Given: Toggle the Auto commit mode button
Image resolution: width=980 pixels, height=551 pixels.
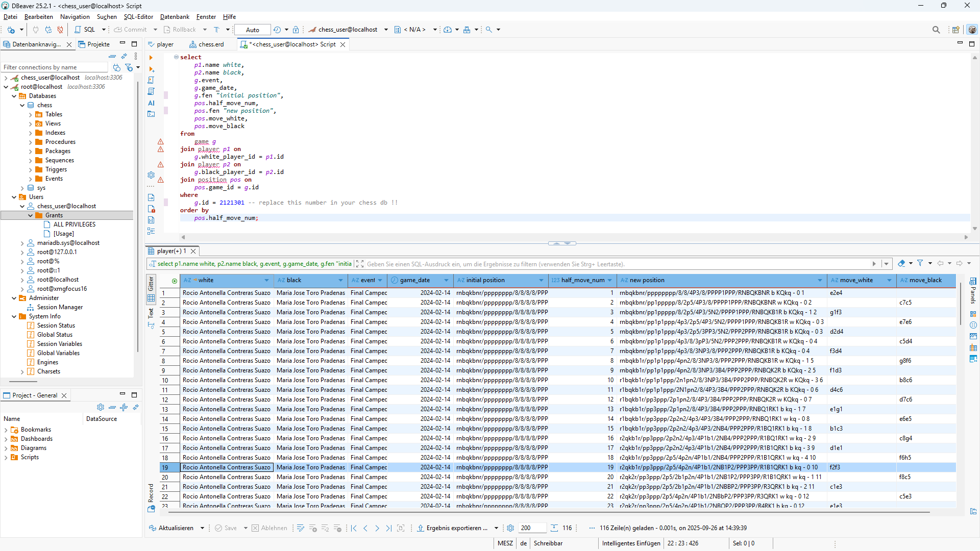Looking at the screenshot, I should 252,30.
